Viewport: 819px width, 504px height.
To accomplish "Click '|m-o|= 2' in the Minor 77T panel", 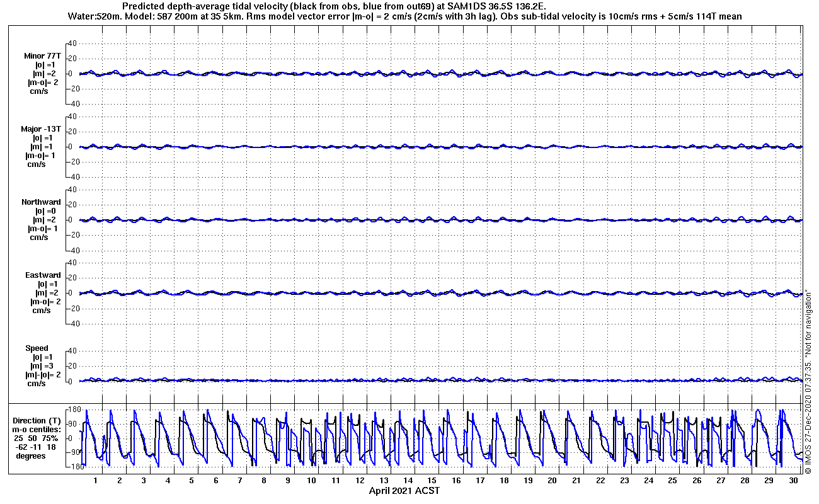I will (43, 83).
